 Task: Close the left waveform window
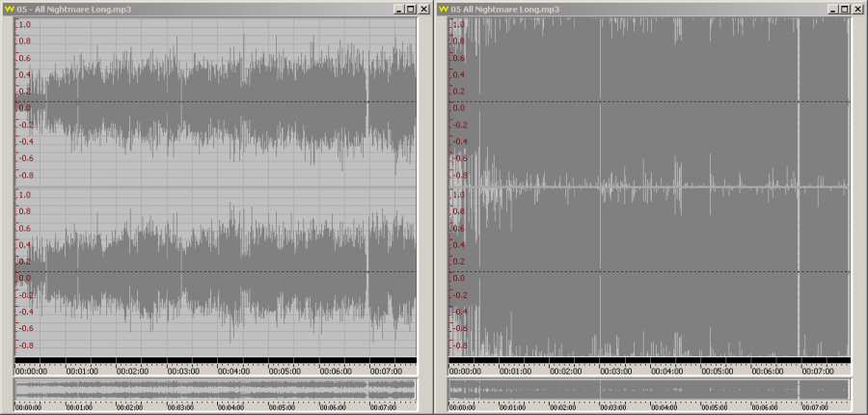point(424,9)
